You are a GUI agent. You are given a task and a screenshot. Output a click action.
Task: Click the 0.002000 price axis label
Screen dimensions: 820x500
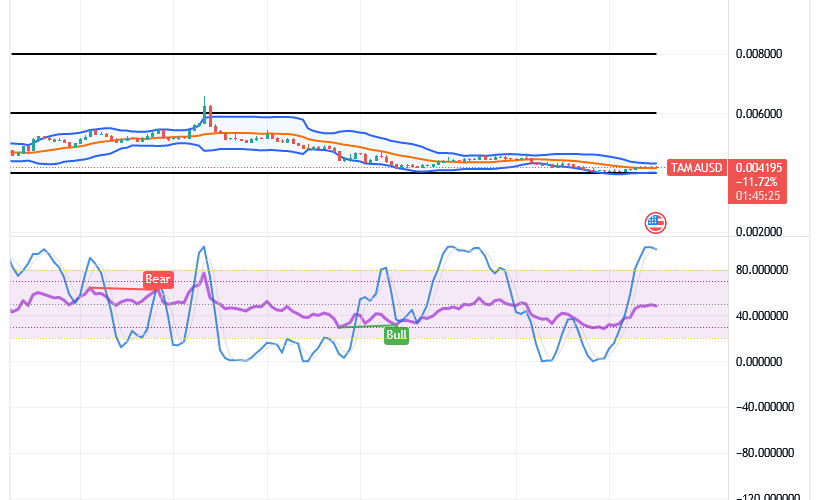[x=759, y=232]
